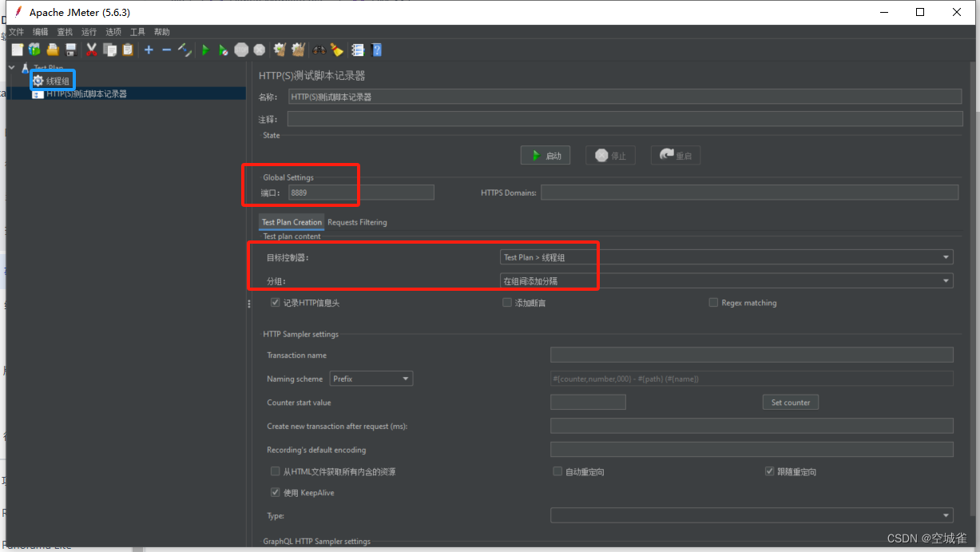Viewport: 980px width, 552px height.
Task: Open the 文件 menu
Action: [x=16, y=32]
